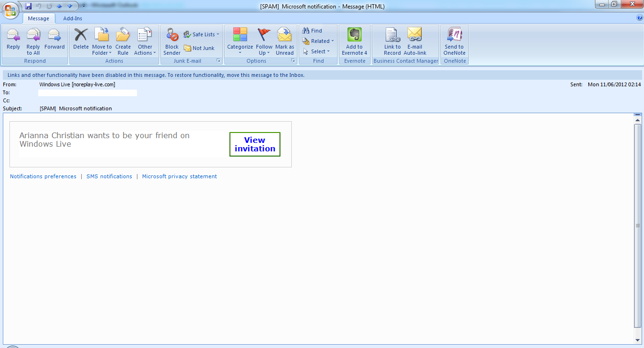Add message to Evernote 4
This screenshot has width=644, height=348.
[x=354, y=41]
